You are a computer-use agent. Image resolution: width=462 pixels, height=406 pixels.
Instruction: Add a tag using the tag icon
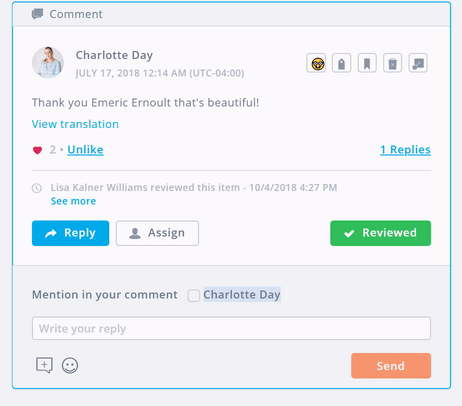click(341, 63)
